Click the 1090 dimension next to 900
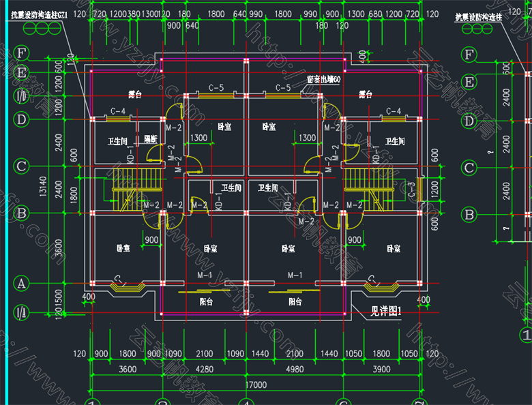 click(x=173, y=354)
